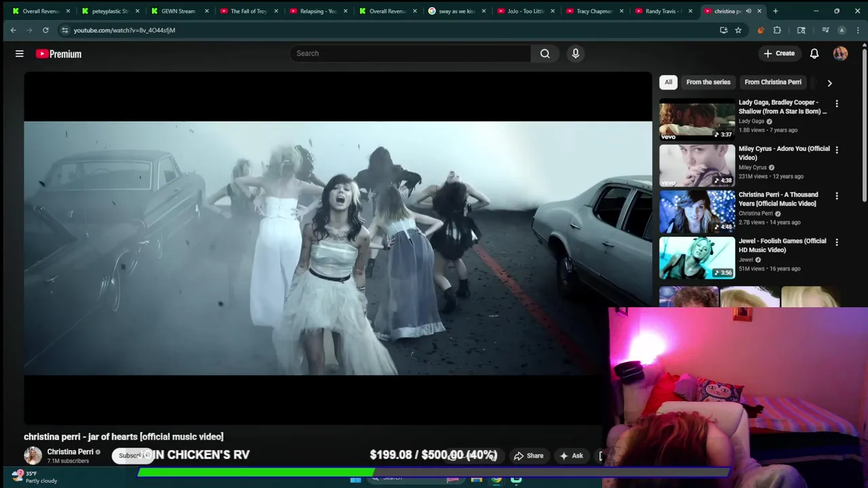Image resolution: width=868 pixels, height=488 pixels.
Task: Open options for Jewel Foolish Games video
Action: pyautogui.click(x=837, y=242)
